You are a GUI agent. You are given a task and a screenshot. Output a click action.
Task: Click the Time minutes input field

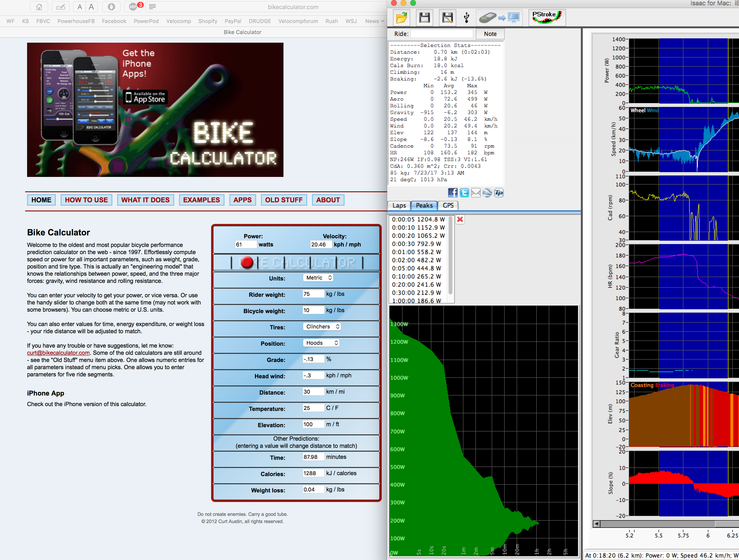[313, 457]
